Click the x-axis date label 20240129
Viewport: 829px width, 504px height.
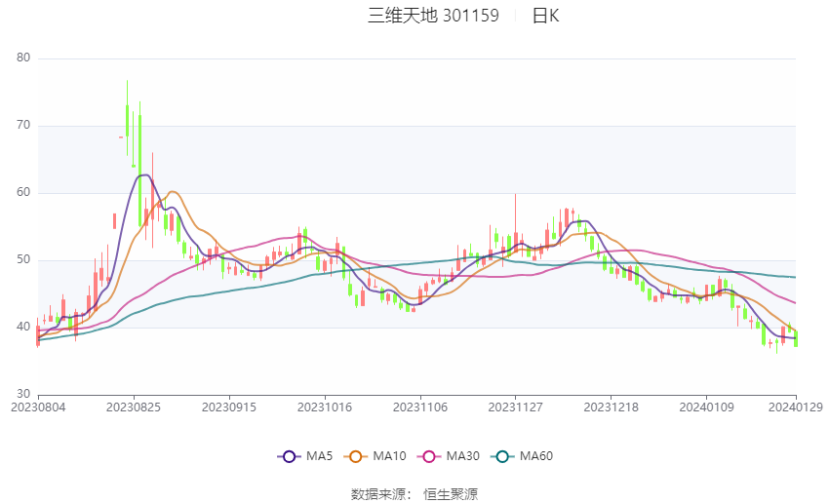pos(796,407)
